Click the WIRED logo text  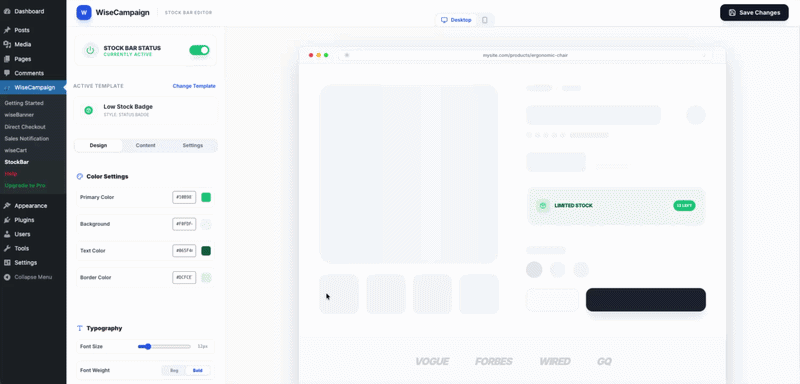click(x=555, y=362)
